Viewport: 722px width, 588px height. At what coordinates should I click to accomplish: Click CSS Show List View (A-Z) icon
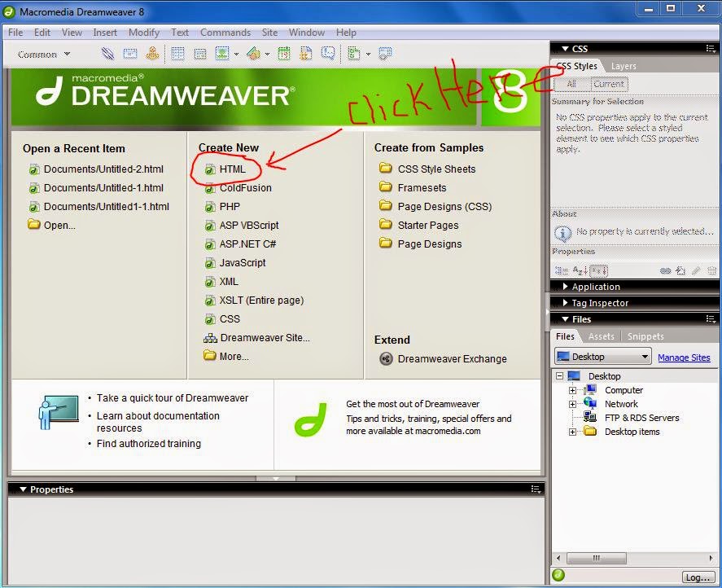tap(580, 271)
